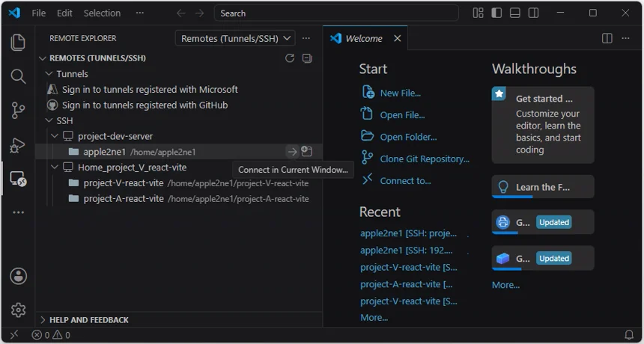644x344 pixels.
Task: Collapse Home_project_V_react-vite host
Action: (55, 168)
